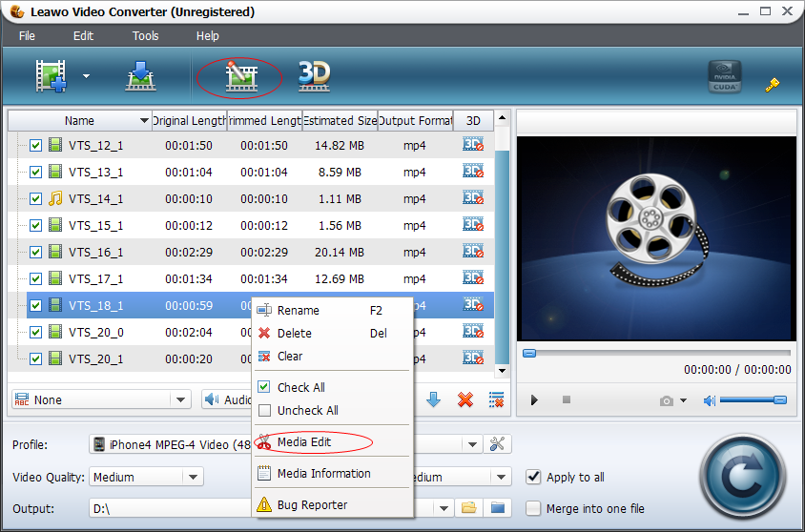Click the 3D icon for VTS_17_1

click(473, 277)
